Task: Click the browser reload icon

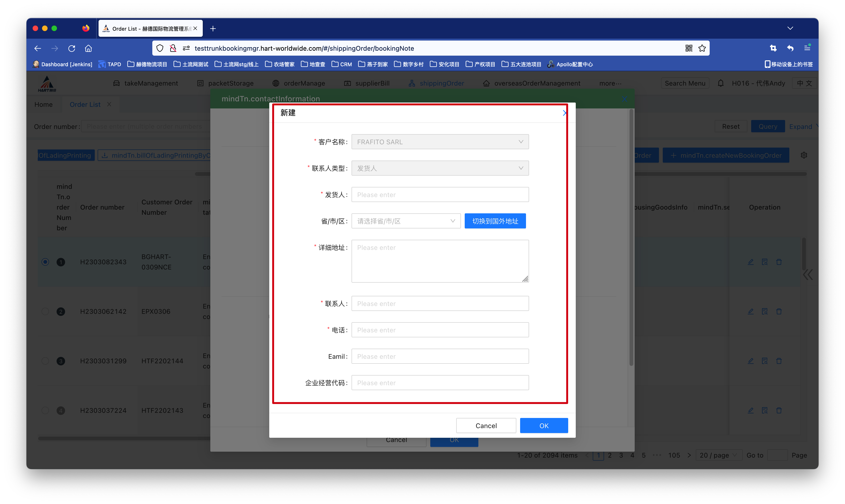Action: (x=72, y=48)
